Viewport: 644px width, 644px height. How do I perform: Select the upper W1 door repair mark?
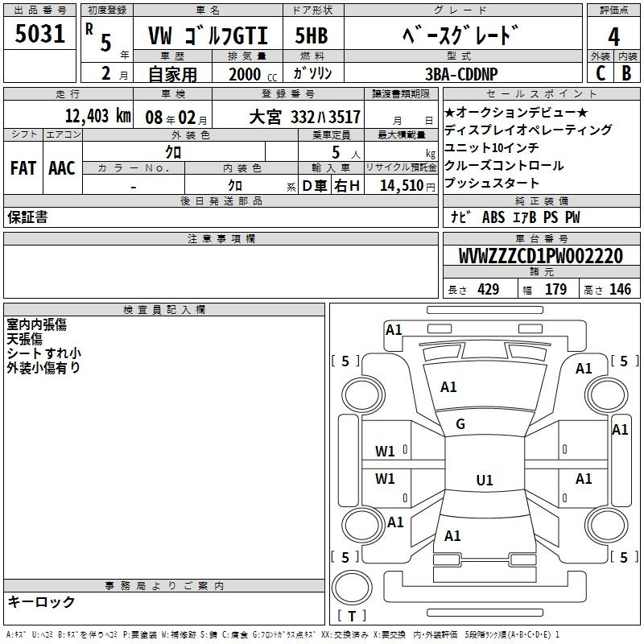click(386, 452)
